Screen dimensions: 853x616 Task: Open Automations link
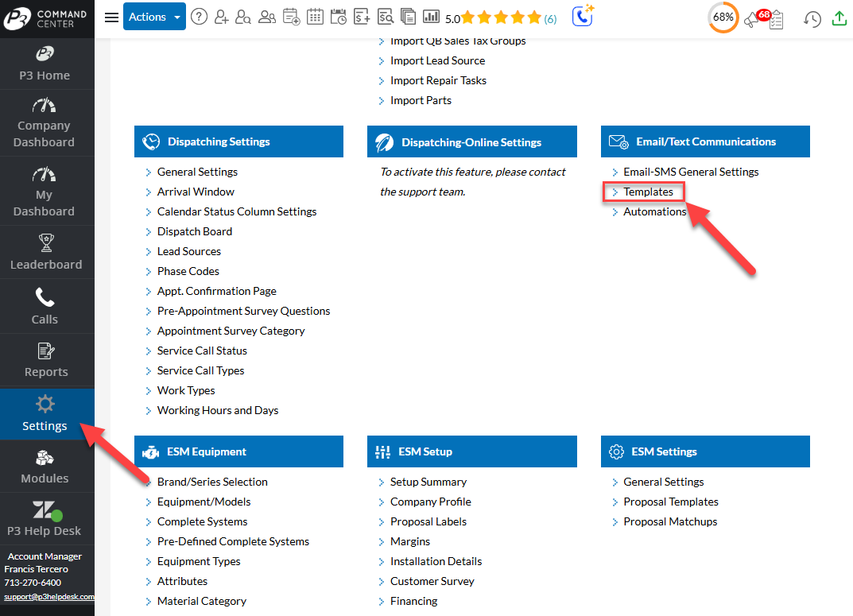pos(654,211)
